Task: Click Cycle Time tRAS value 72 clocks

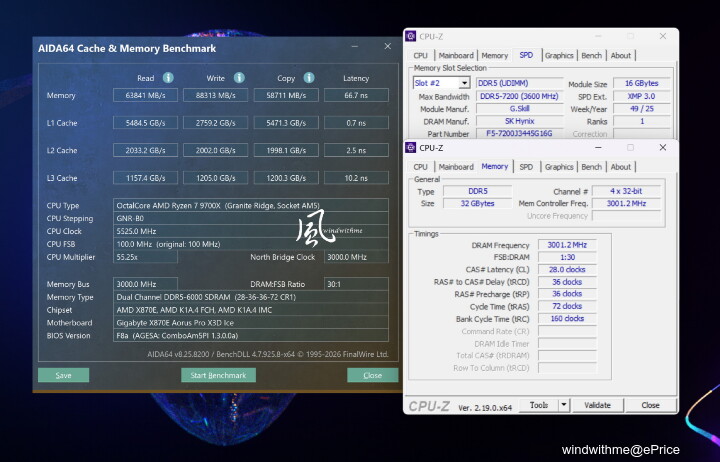Action: point(567,306)
